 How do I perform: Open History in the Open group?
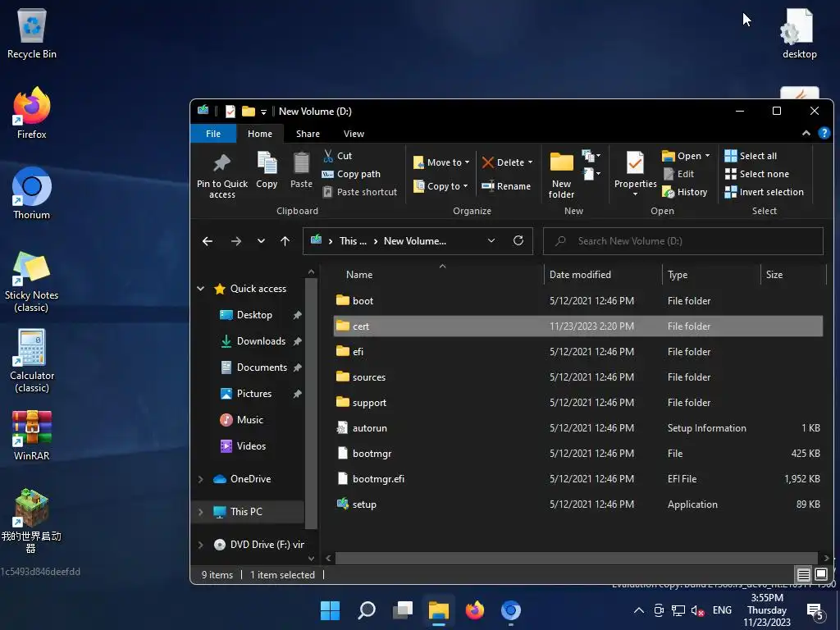click(x=685, y=192)
